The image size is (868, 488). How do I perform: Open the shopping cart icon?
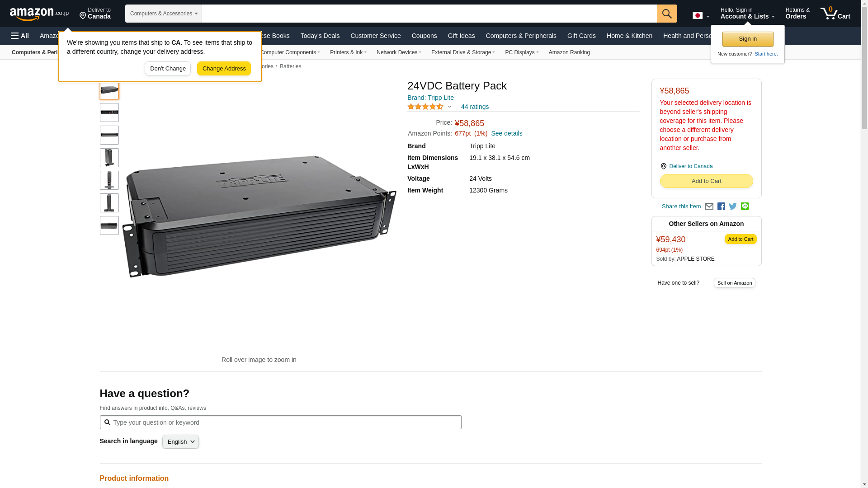point(835,14)
